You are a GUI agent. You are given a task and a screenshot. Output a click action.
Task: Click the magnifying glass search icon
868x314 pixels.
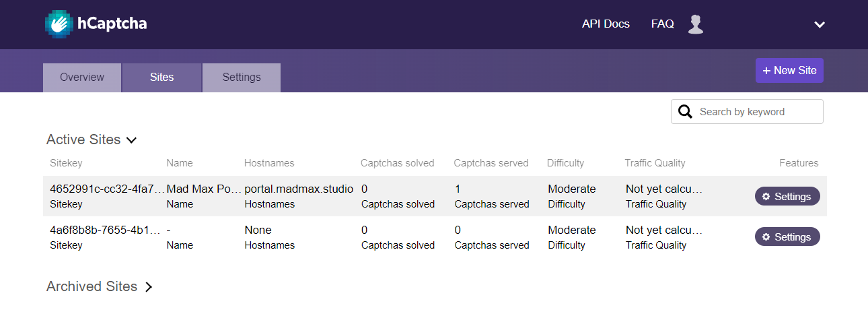tap(685, 112)
